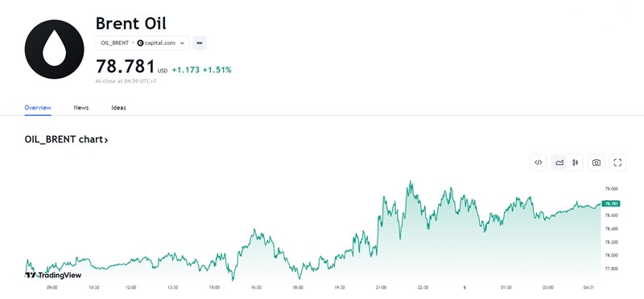Take a chart snapshot with camera icon

[596, 162]
